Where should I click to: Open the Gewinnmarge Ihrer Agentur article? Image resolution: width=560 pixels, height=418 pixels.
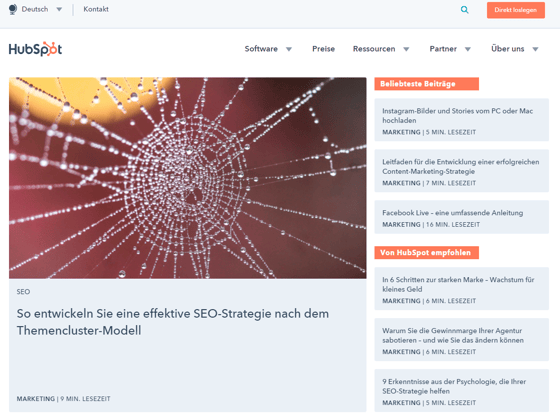pos(461,339)
